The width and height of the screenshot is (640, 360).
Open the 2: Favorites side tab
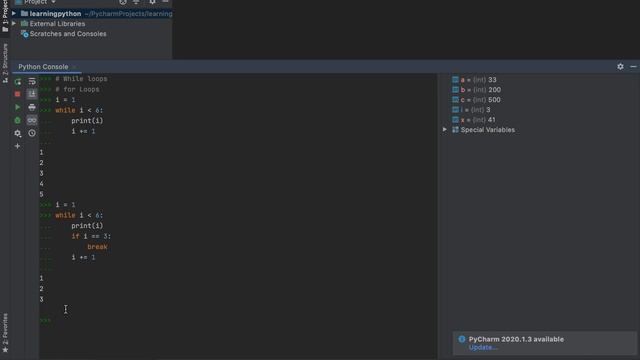[5, 333]
